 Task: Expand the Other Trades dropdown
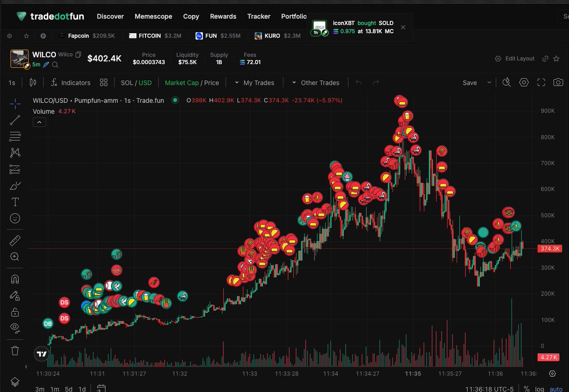pos(315,82)
